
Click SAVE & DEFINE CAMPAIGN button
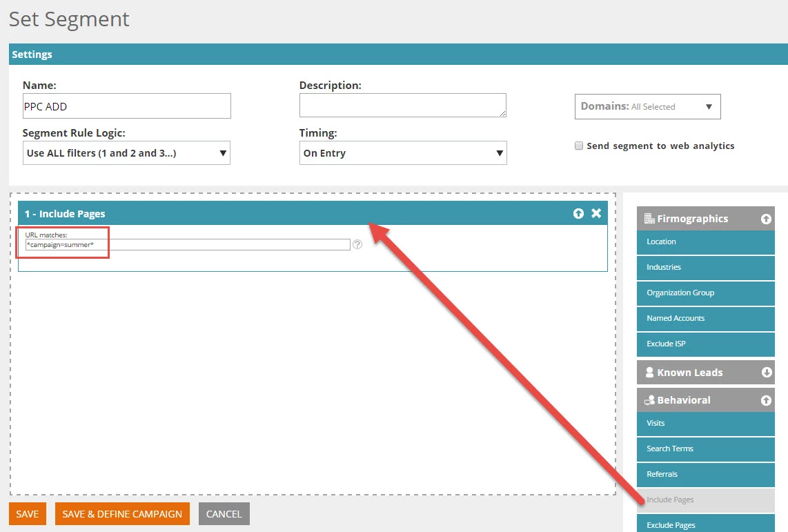[x=122, y=514]
